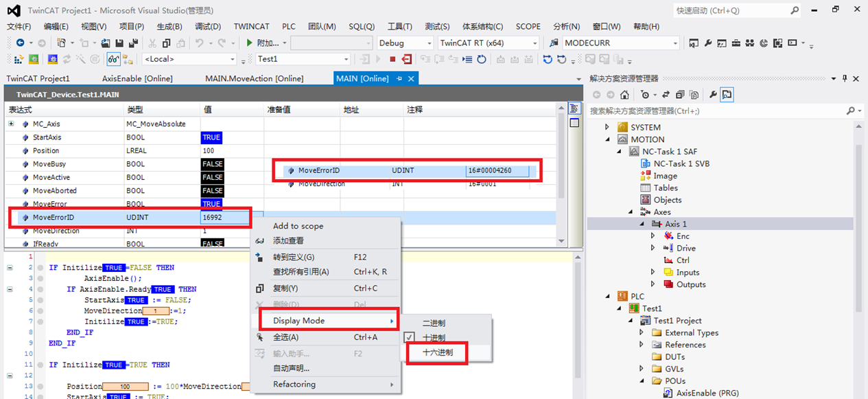Select NC-Task 1 SVB tree item
The height and width of the screenshot is (399, 868).
(681, 163)
